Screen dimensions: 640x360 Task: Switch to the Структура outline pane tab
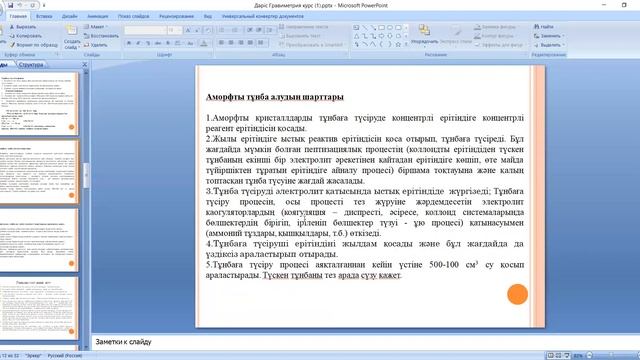tap(31, 64)
